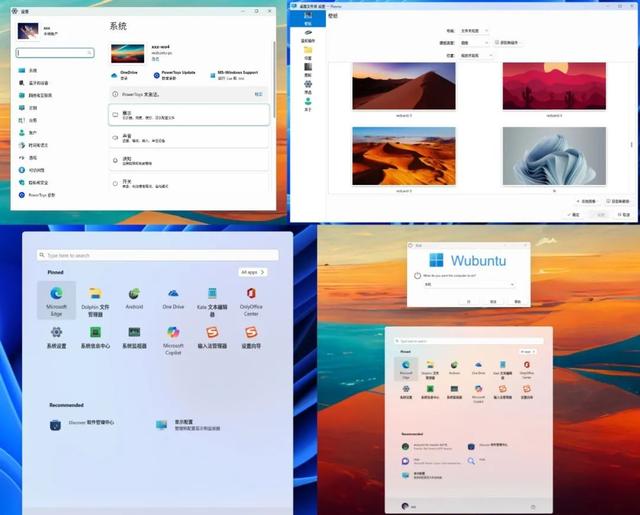640x515 pixels.
Task: Select the red cactus sunset wallpaper thumbnail
Action: [x=554, y=86]
